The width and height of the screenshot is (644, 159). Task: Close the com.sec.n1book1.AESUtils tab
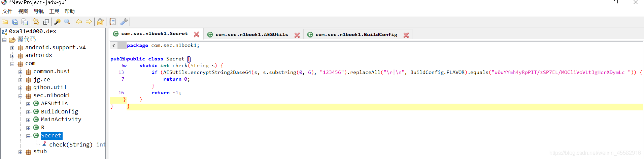(x=297, y=35)
